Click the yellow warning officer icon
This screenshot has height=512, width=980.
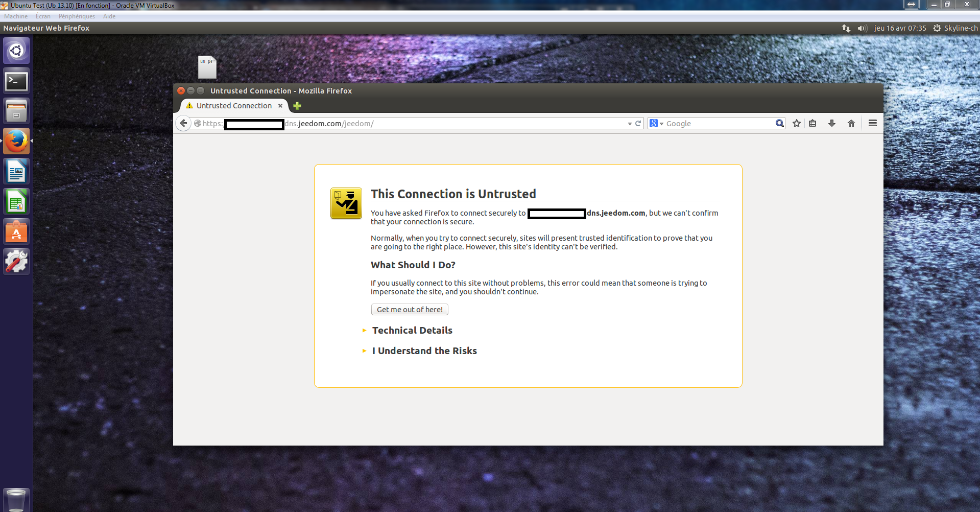[x=346, y=203]
